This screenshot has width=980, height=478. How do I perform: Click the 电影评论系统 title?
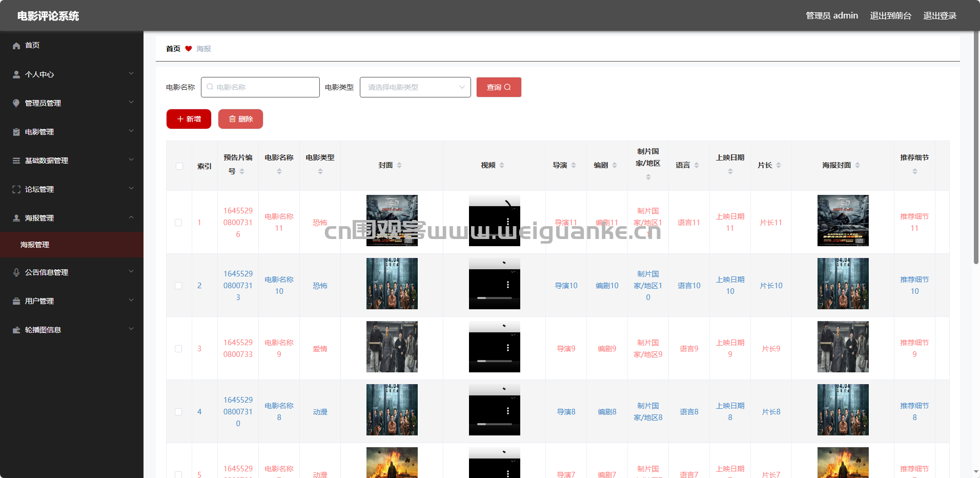point(48,16)
